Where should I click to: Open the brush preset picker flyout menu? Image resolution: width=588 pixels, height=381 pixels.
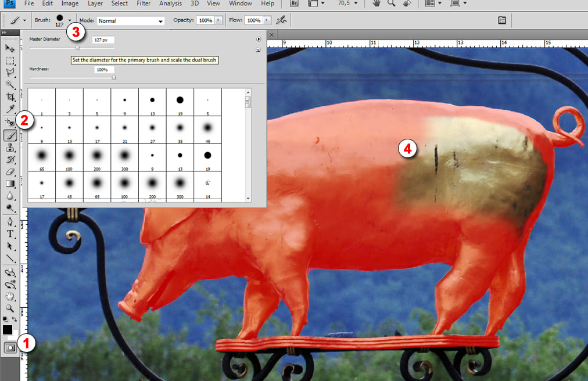click(258, 39)
